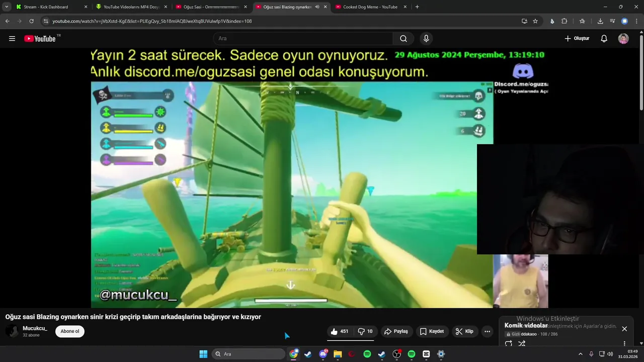Open Chrome downloads tray

click(x=600, y=21)
